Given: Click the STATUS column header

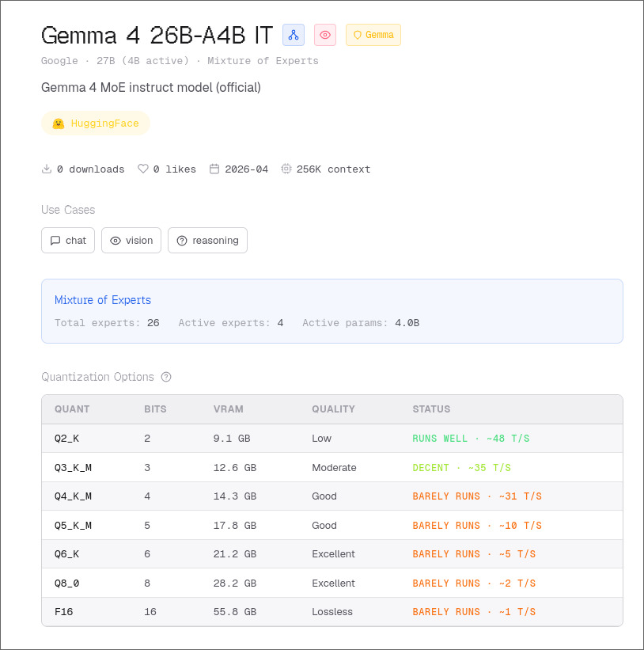Looking at the screenshot, I should tap(431, 409).
